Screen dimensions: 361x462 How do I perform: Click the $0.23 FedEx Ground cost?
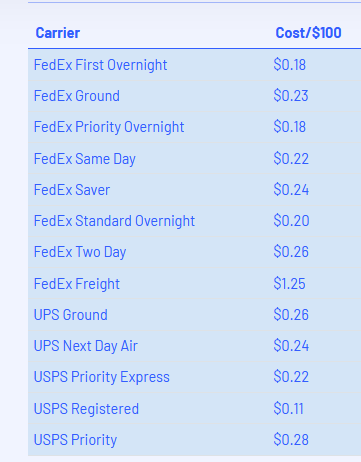[291, 96]
